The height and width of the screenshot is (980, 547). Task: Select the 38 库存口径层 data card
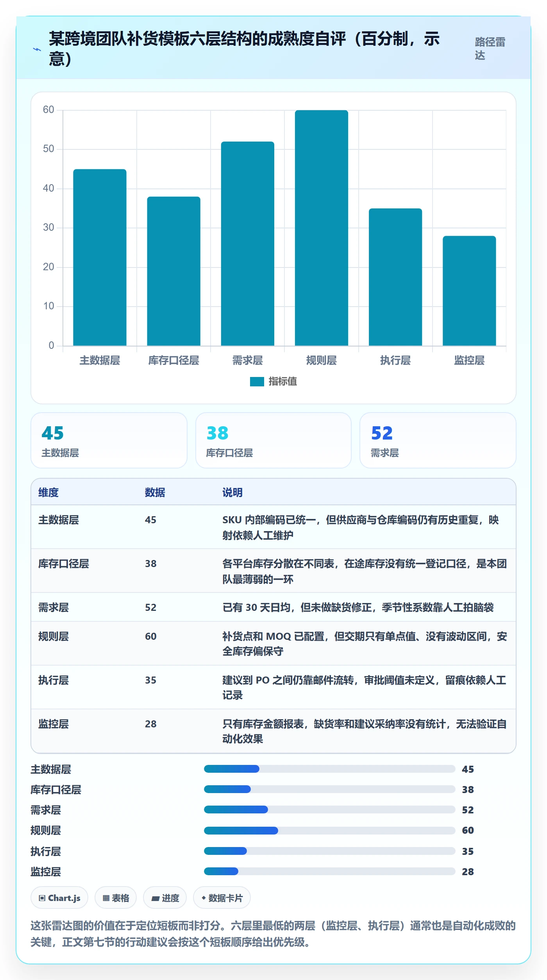click(273, 440)
